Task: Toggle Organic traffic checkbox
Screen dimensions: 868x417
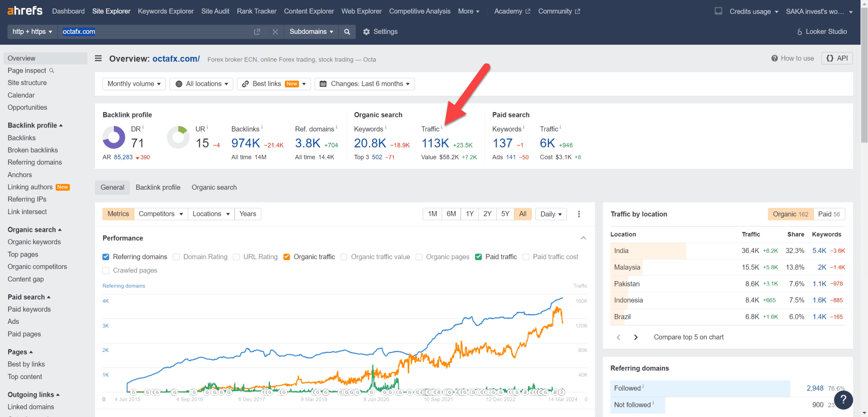Action: click(x=287, y=257)
